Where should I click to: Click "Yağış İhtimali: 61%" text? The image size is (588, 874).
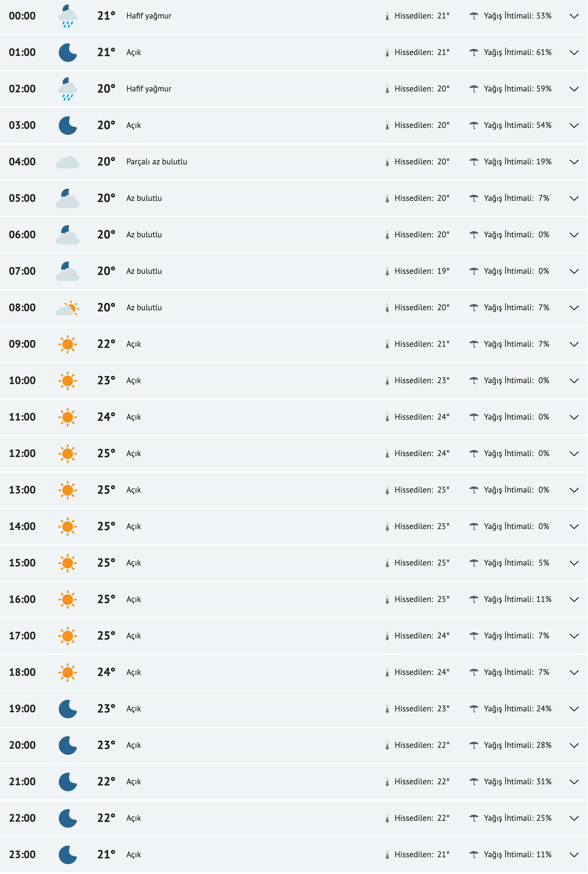tap(517, 53)
